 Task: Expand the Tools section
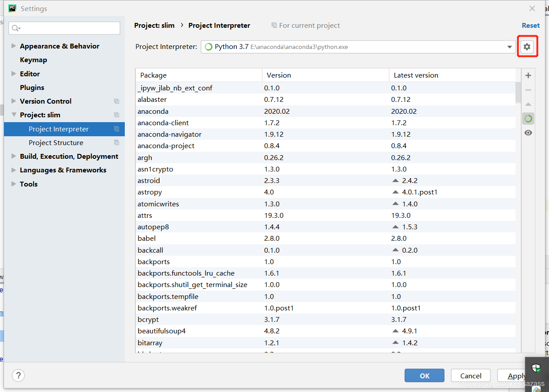tap(14, 184)
